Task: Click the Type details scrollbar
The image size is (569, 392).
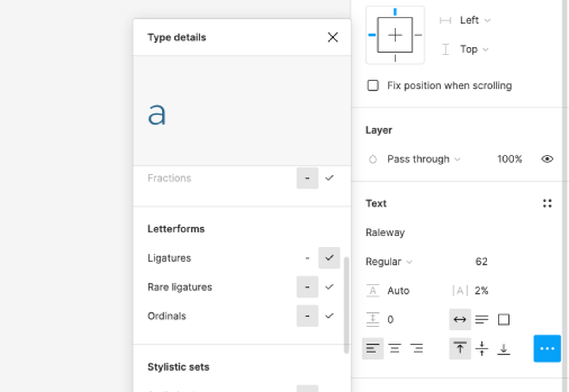Action: pyautogui.click(x=346, y=305)
